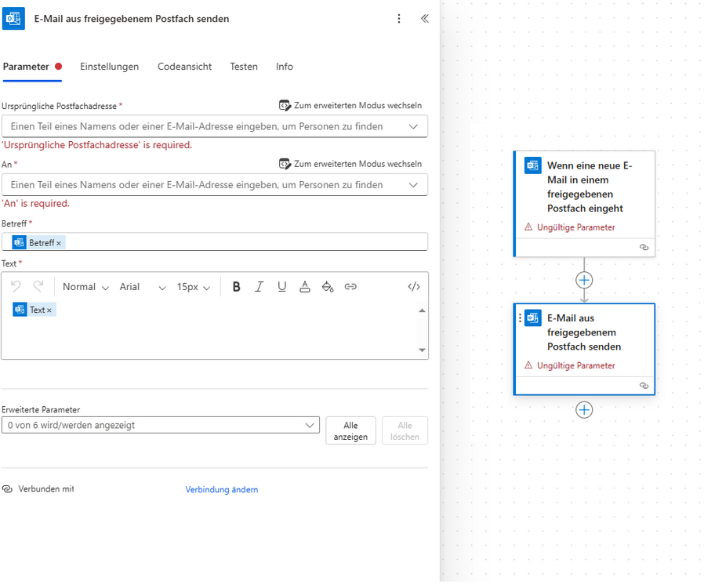Remove the Betreff token from subject field
Image resolution: width=704 pixels, height=588 pixels.
pyautogui.click(x=59, y=243)
